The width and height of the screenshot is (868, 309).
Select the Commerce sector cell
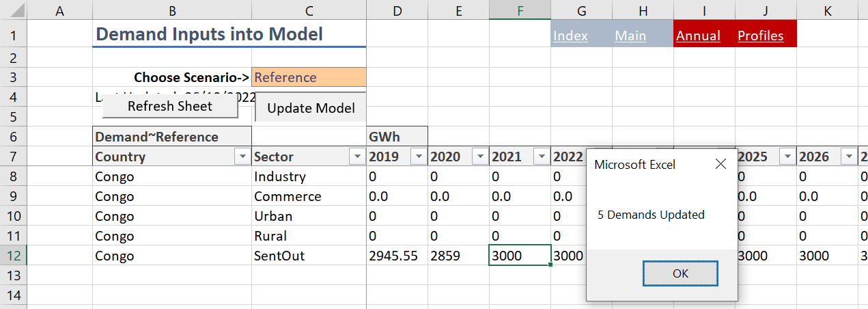[309, 196]
